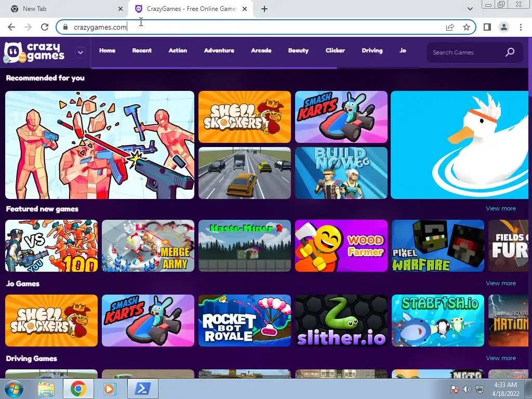Open the Action category
This screenshot has width=532, height=399.
pos(178,50)
